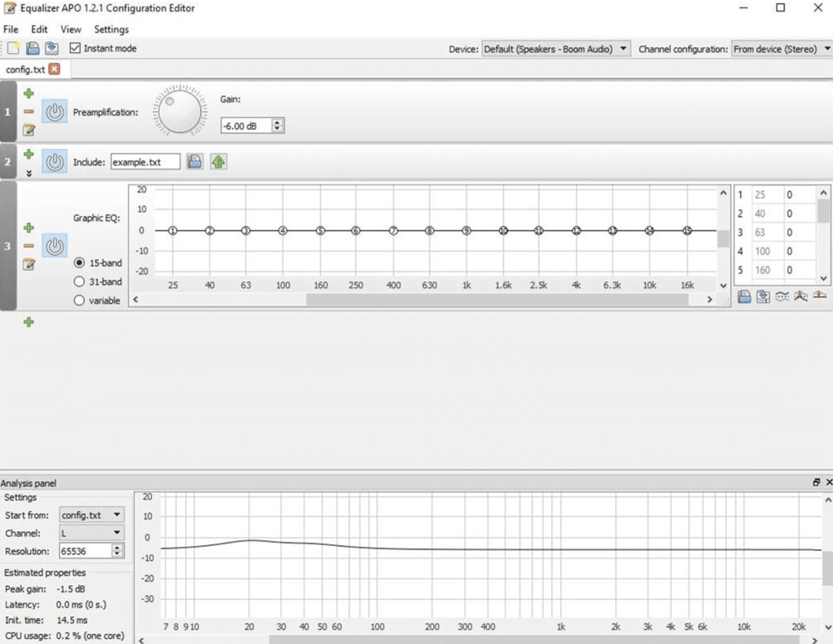Viewport: 833px width, 644px height.
Task: Open the File menu
Action: click(11, 29)
